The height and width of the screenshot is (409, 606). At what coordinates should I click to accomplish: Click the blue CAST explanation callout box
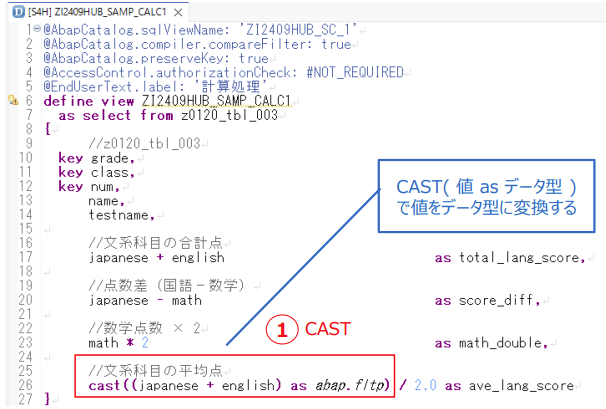[486, 196]
